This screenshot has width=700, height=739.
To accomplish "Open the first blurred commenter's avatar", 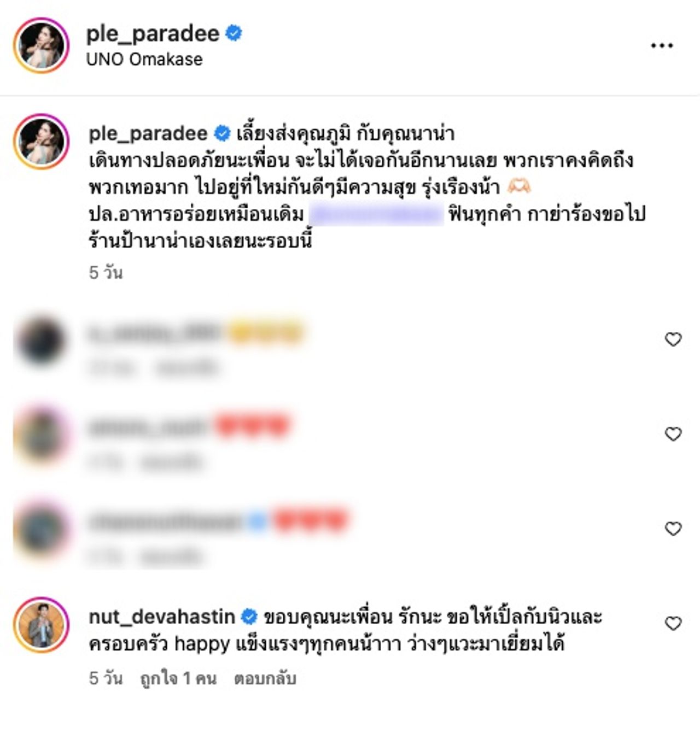I will (x=41, y=340).
